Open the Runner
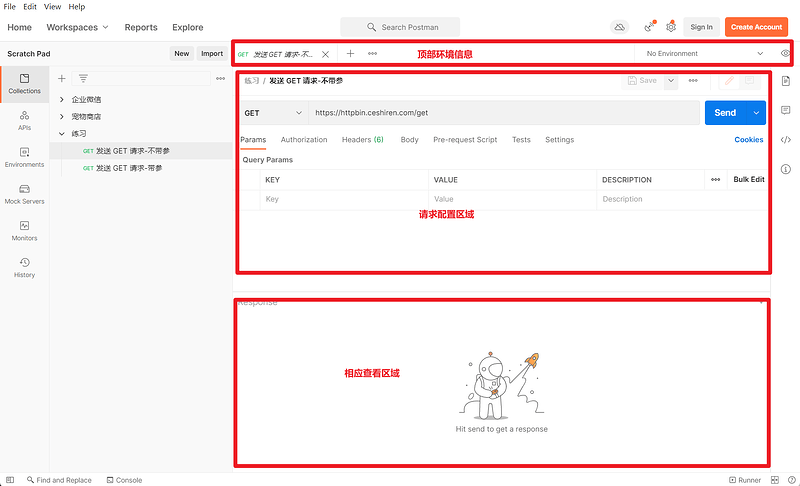The image size is (800, 486). (745, 480)
